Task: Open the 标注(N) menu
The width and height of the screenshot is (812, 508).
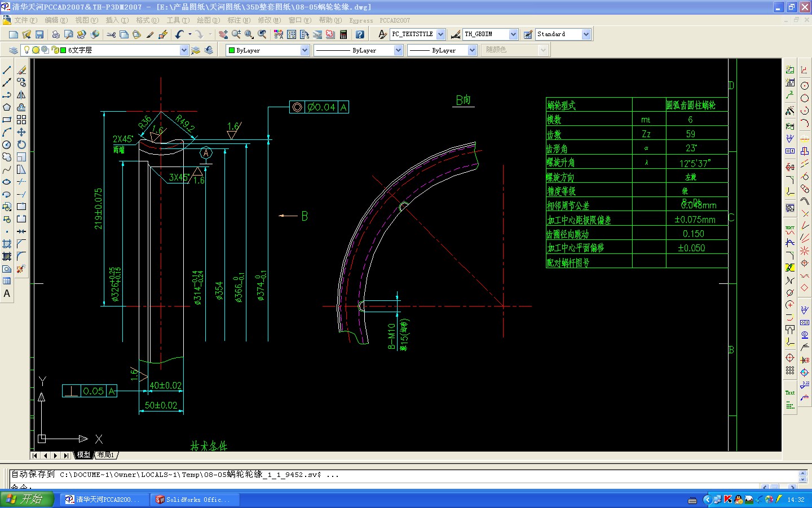Action: click(x=239, y=20)
